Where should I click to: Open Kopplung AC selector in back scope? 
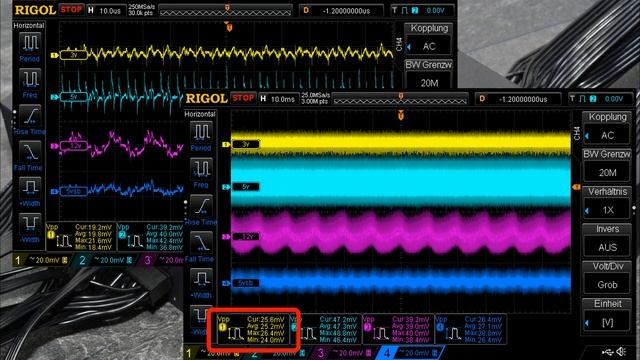(x=429, y=39)
